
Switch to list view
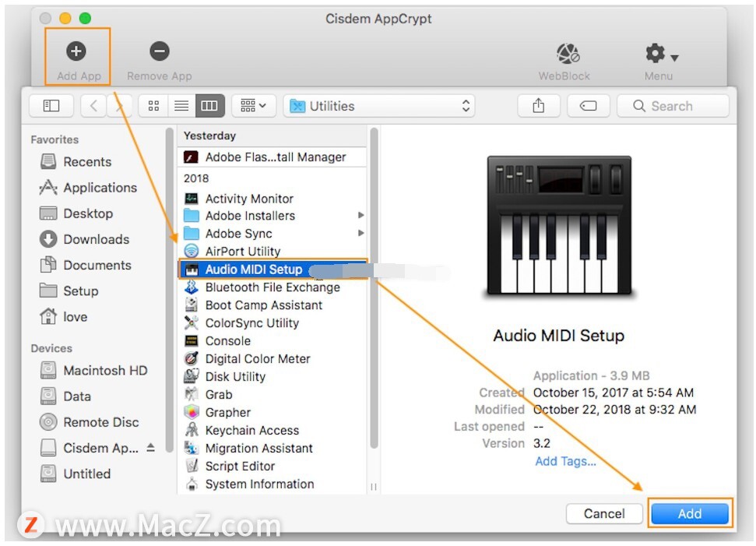[181, 106]
